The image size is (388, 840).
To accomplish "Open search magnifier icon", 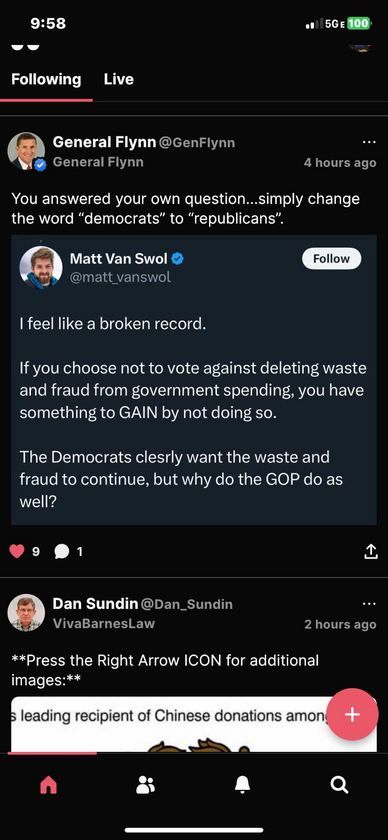I will point(339,785).
